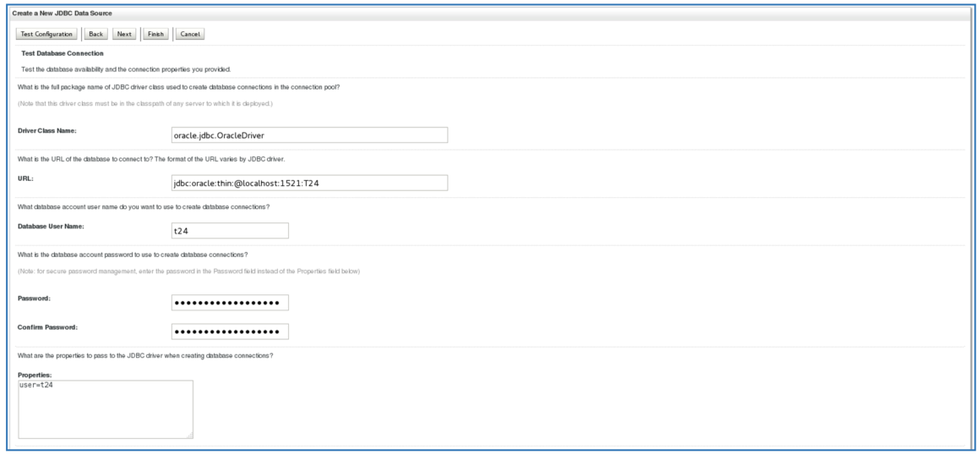The height and width of the screenshot is (455, 980).
Task: Click inside the Password input field
Action: pyautogui.click(x=230, y=303)
